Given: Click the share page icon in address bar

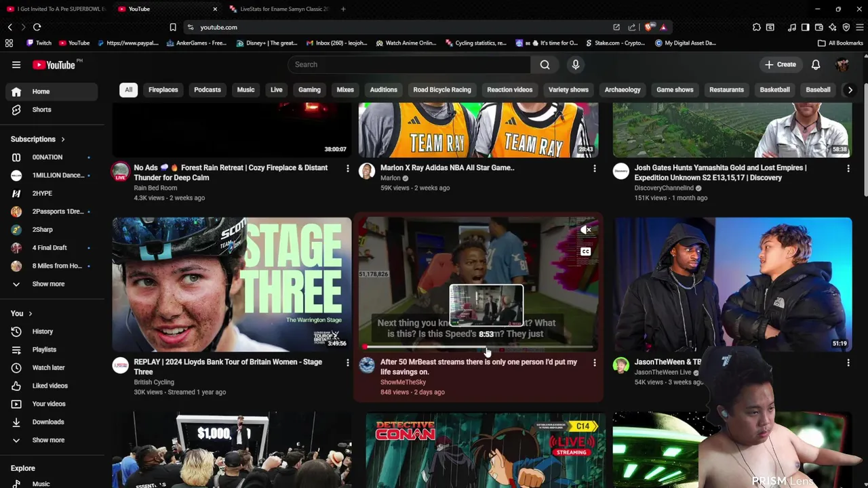Looking at the screenshot, I should click(631, 27).
